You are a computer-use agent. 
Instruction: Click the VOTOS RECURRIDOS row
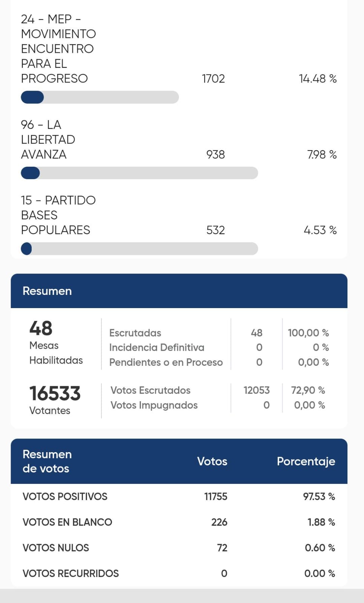point(179,573)
